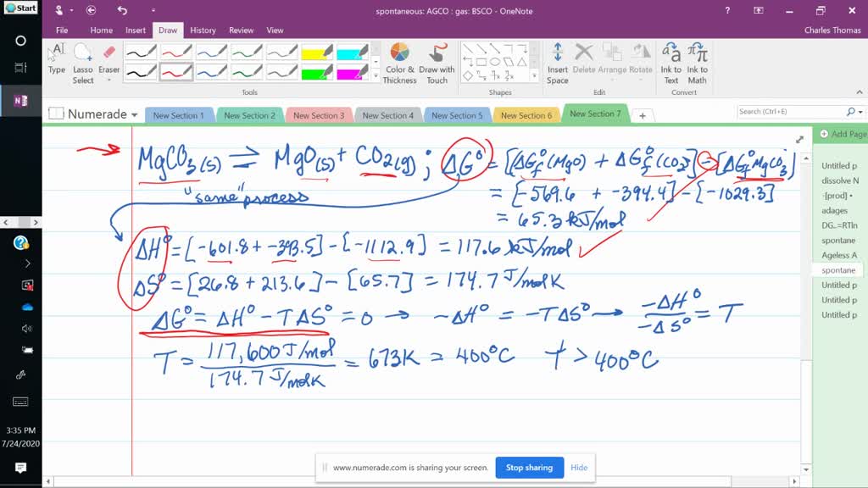Select the red pen from the gallery
868x488 pixels.
pos(175,51)
